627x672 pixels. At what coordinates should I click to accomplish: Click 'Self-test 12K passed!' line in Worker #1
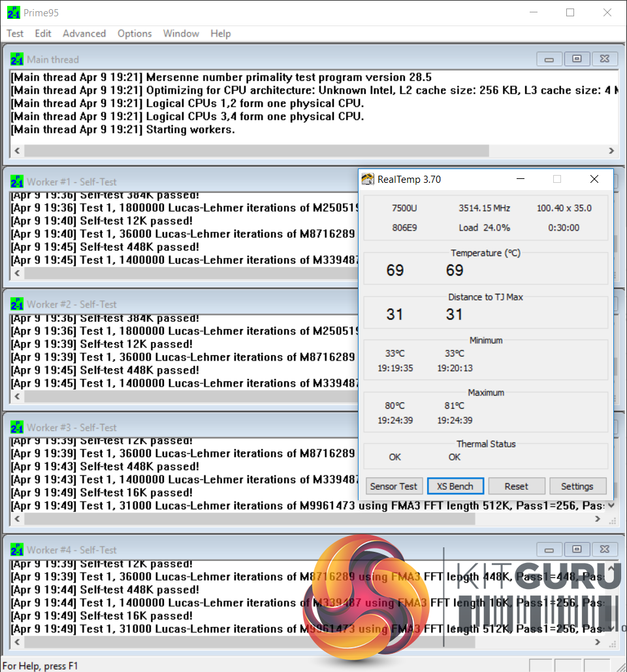click(x=102, y=221)
